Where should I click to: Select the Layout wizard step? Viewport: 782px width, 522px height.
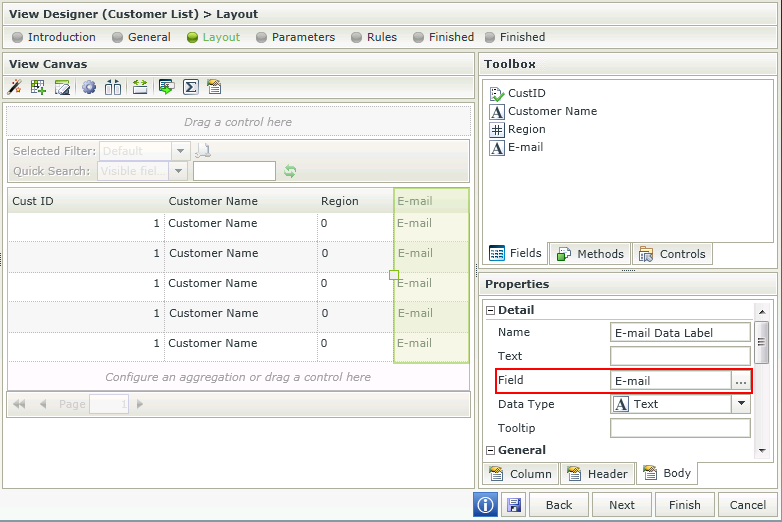(x=213, y=37)
